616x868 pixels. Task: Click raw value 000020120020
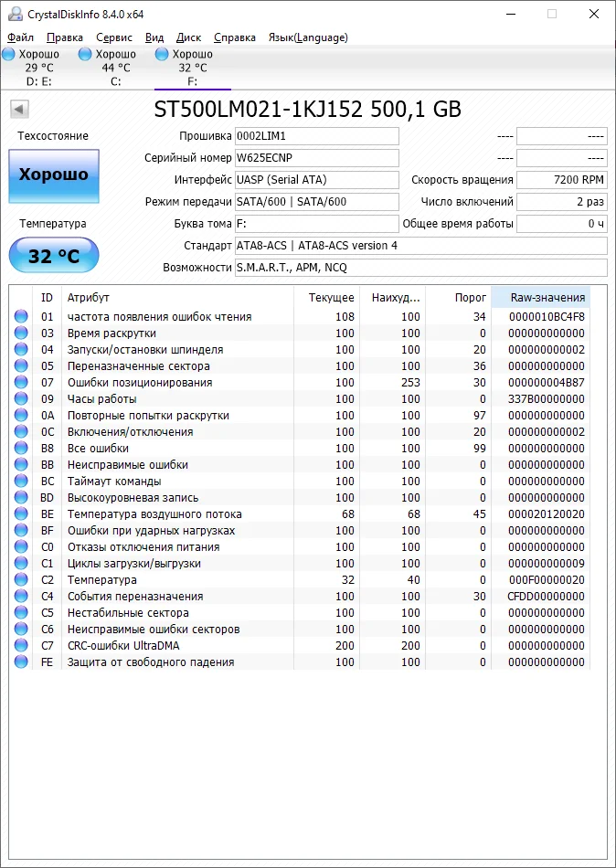[x=547, y=514]
